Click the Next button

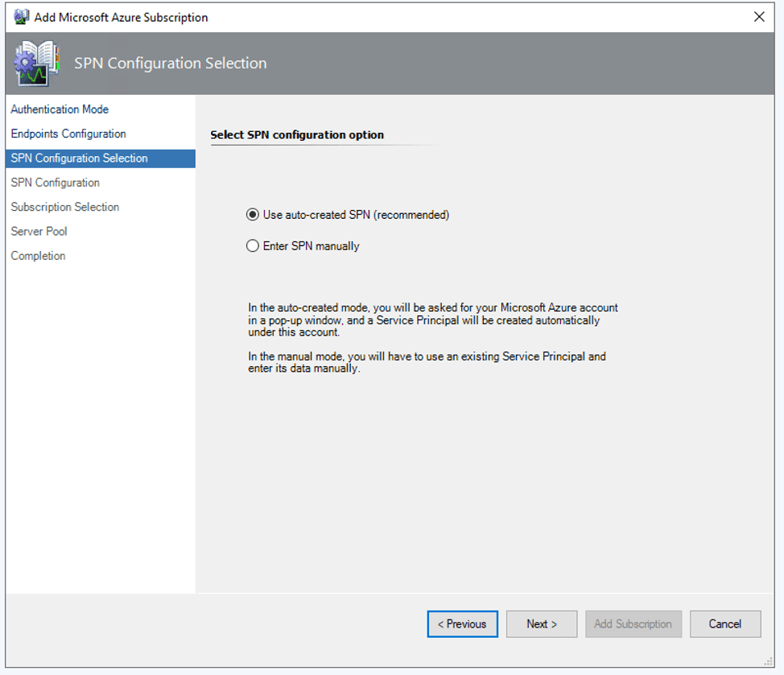coord(542,624)
